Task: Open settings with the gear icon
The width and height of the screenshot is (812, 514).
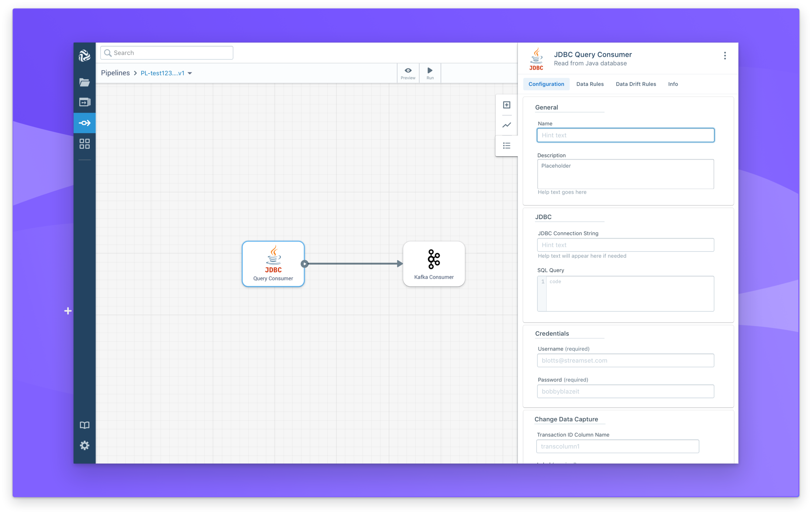Action: coord(85,445)
